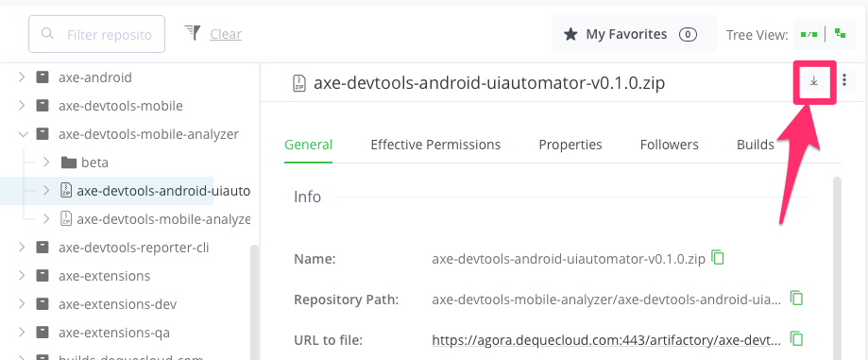Clear the repository filter
Screen dimensions: 868x360
point(226,34)
